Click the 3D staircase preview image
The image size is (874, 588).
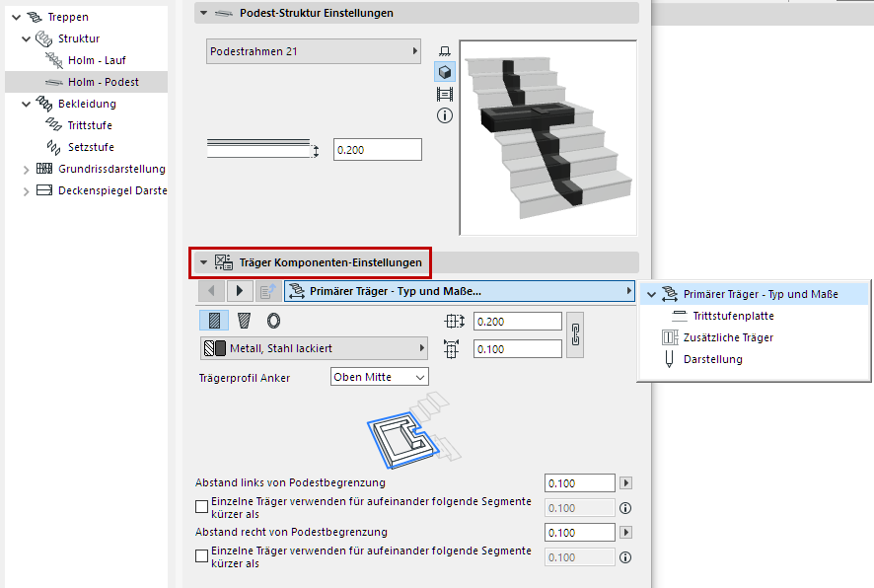[547, 138]
